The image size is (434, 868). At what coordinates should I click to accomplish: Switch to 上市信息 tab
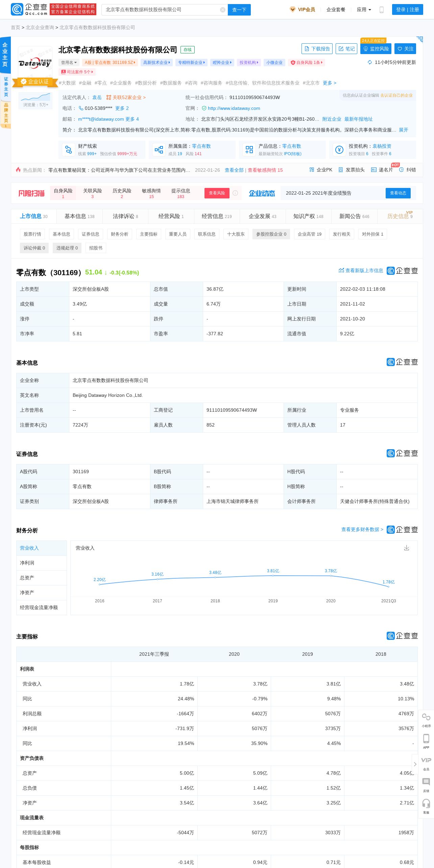pos(33,216)
